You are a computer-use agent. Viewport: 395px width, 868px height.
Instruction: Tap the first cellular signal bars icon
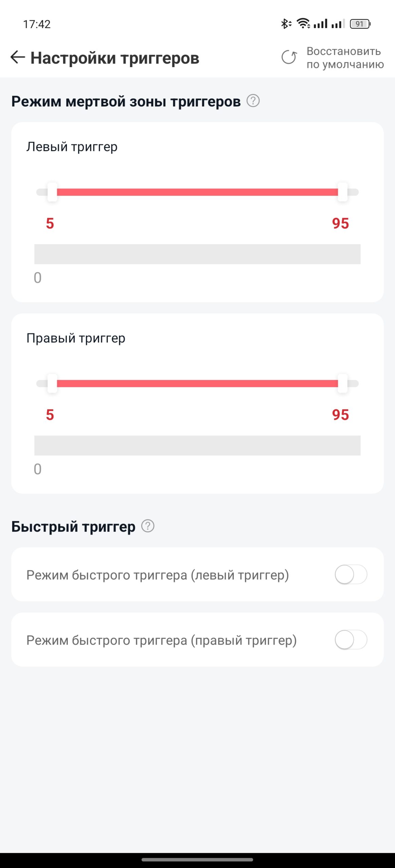(x=321, y=24)
